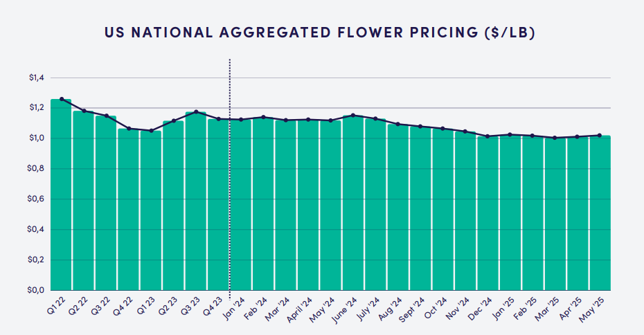This screenshot has height=335, width=644.
Task: Click the Q4 22 data point
Action: 129,128
